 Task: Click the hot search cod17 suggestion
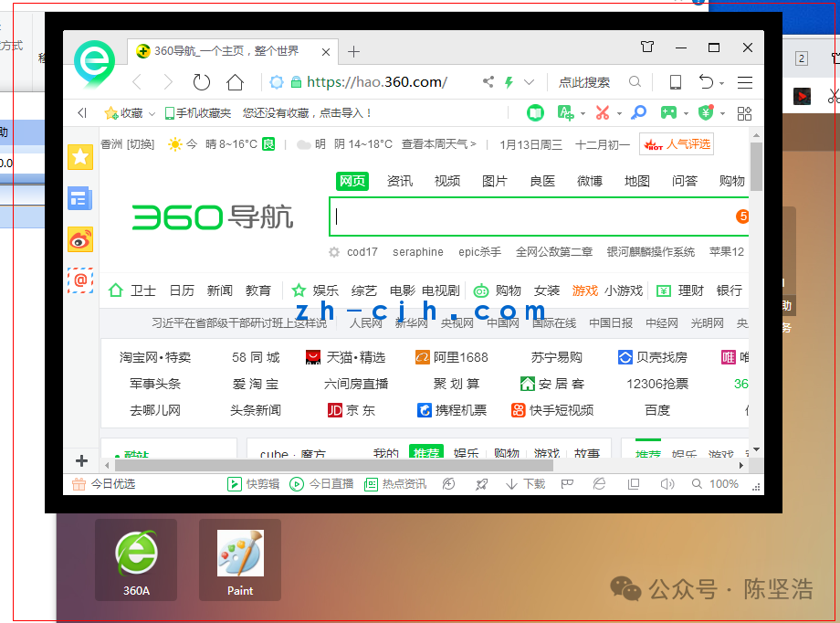(x=362, y=252)
